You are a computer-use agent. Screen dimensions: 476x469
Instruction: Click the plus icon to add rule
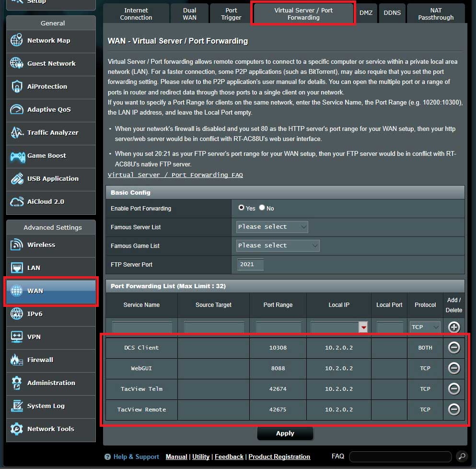point(453,327)
